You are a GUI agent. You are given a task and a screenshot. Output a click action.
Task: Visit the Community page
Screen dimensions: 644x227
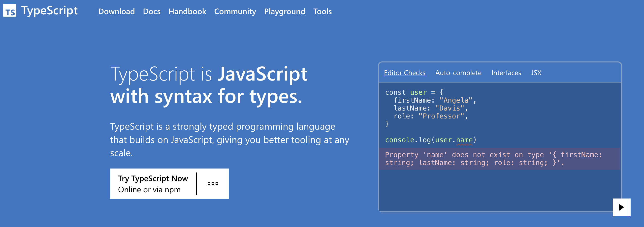(235, 11)
